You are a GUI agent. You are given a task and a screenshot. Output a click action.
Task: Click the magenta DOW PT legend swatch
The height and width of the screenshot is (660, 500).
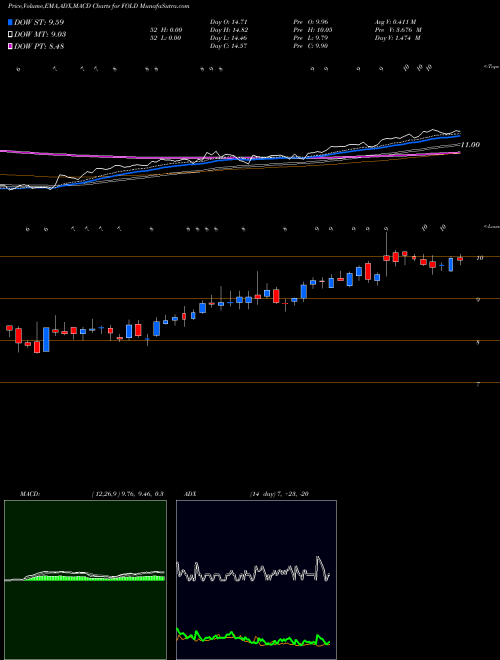point(11,46)
